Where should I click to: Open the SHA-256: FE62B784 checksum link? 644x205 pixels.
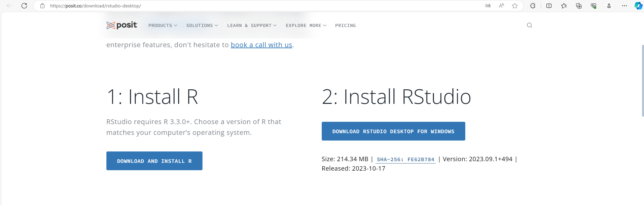tap(405, 159)
